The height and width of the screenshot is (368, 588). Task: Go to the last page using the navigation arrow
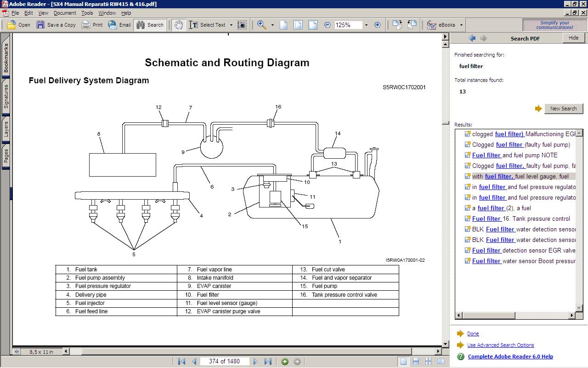[x=268, y=362]
